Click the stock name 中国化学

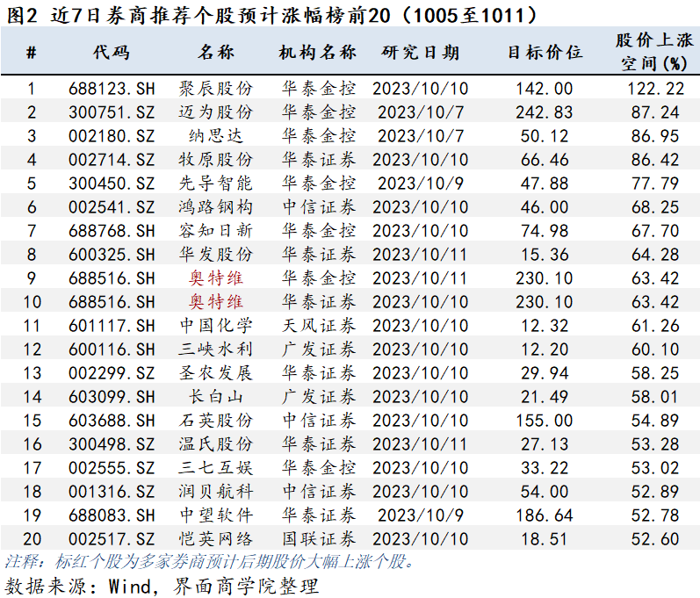(216, 325)
